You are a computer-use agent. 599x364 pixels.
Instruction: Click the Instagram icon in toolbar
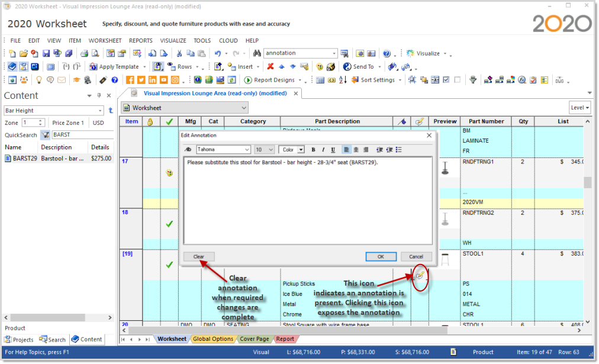coord(175,80)
